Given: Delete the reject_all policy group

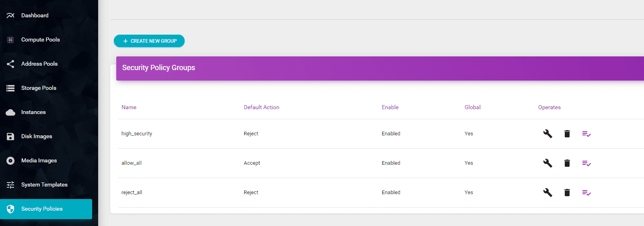Looking at the screenshot, I should pos(567,193).
